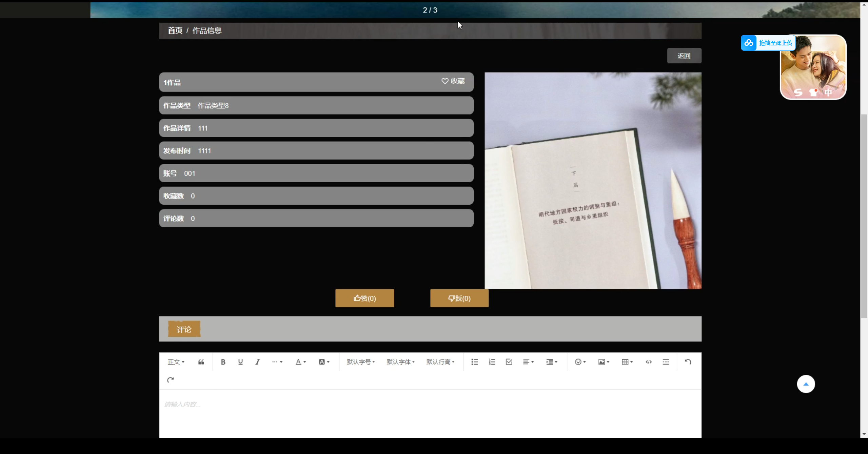The width and height of the screenshot is (868, 454).
Task: Toggle bold formatting in the editor
Action: (x=223, y=362)
